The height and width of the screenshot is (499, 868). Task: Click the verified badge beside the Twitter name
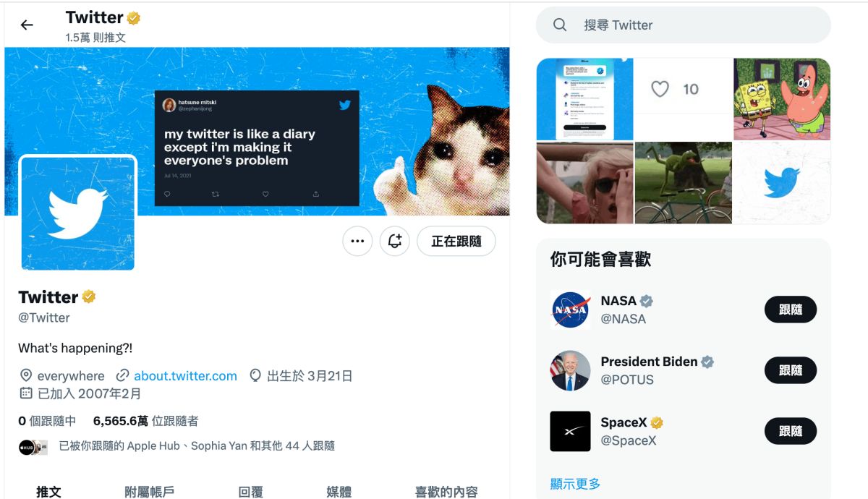88,296
